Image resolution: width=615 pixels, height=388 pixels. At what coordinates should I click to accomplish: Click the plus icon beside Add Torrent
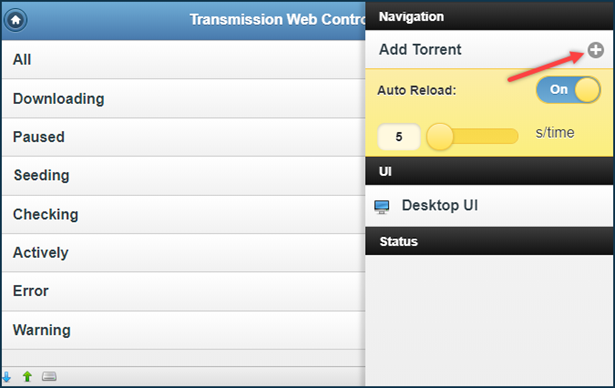[595, 50]
